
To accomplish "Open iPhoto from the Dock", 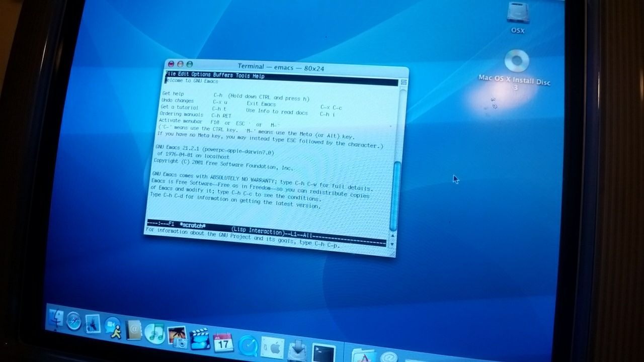I will (x=177, y=337).
